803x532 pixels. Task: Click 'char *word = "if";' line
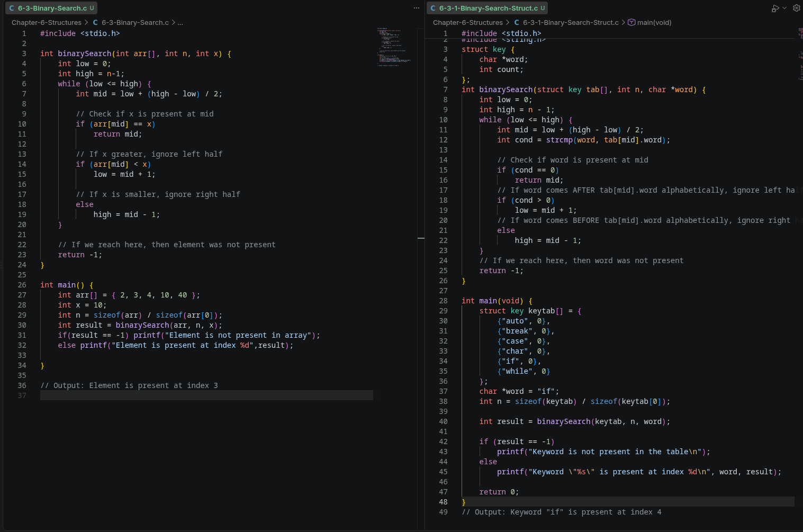[519, 391]
